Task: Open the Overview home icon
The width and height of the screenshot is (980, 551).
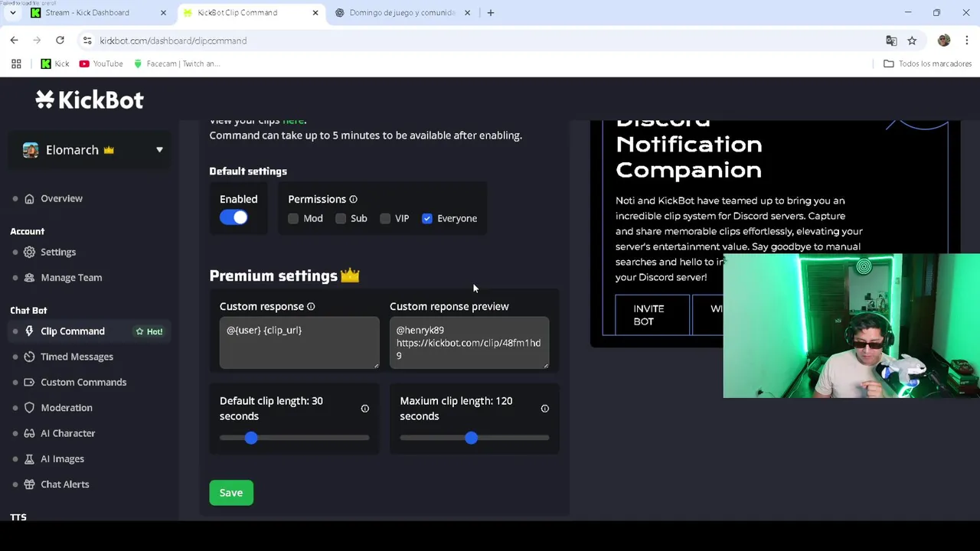Action: click(x=29, y=199)
